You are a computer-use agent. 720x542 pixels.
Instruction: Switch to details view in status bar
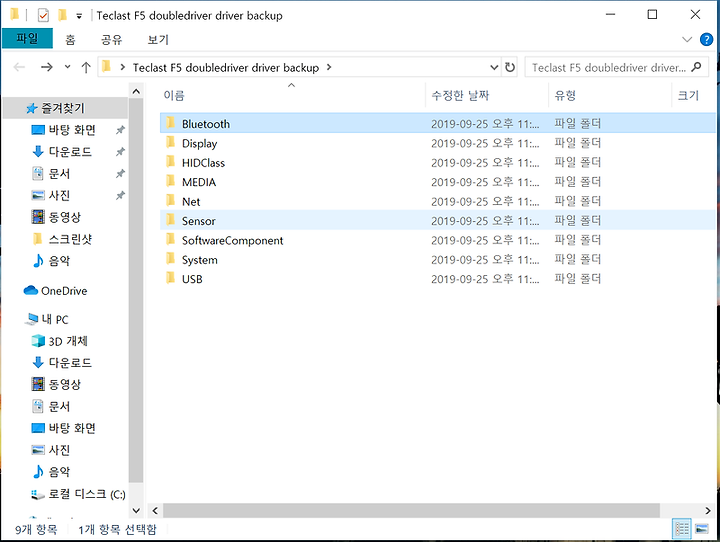point(682,529)
